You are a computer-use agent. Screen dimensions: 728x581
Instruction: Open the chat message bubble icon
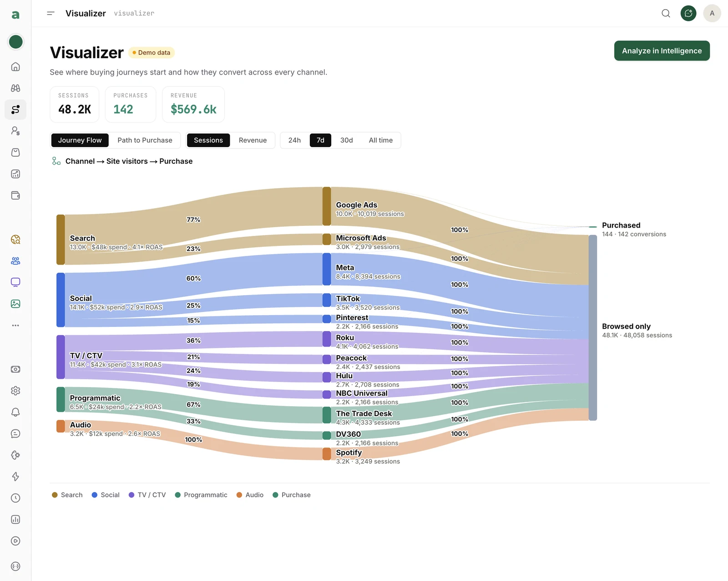pos(15,433)
